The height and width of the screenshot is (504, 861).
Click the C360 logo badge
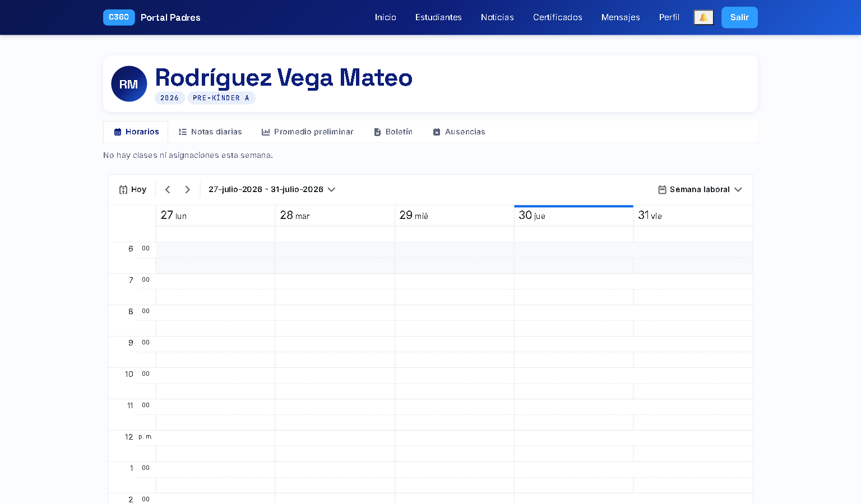119,17
